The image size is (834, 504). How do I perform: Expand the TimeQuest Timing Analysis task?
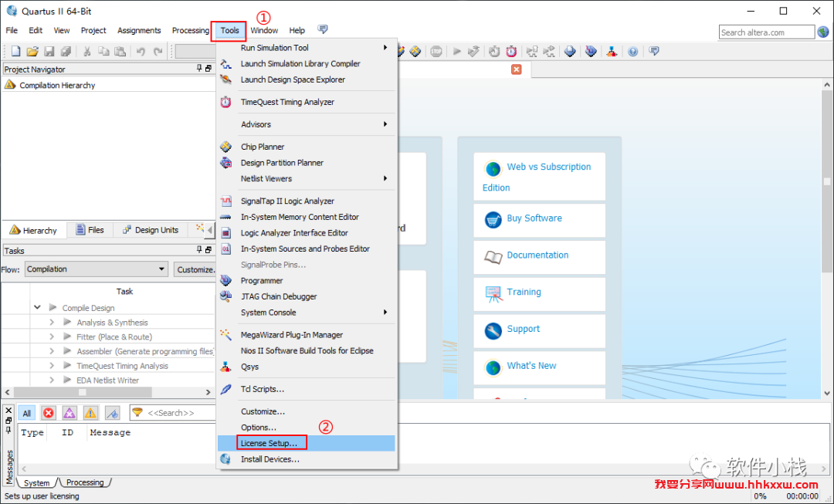(52, 365)
